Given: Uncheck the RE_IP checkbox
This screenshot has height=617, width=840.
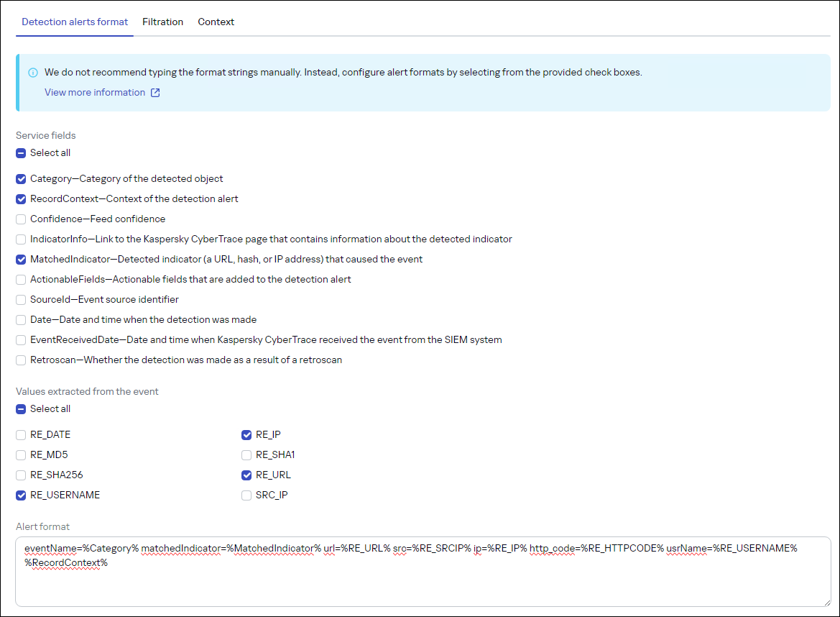Looking at the screenshot, I should (246, 435).
